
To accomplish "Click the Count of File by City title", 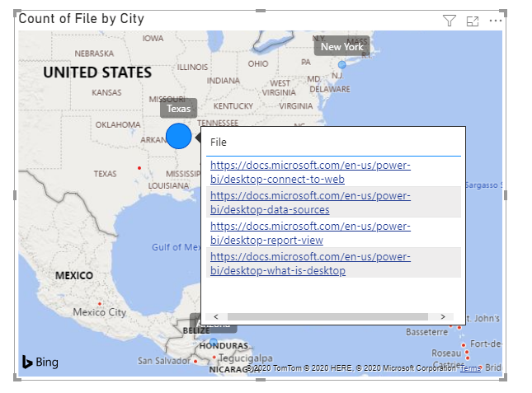I will click(82, 19).
